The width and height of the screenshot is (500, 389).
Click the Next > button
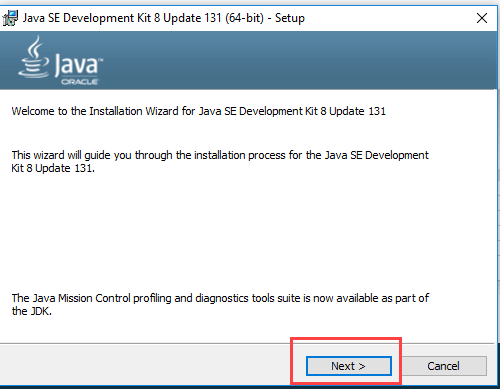[x=349, y=366]
